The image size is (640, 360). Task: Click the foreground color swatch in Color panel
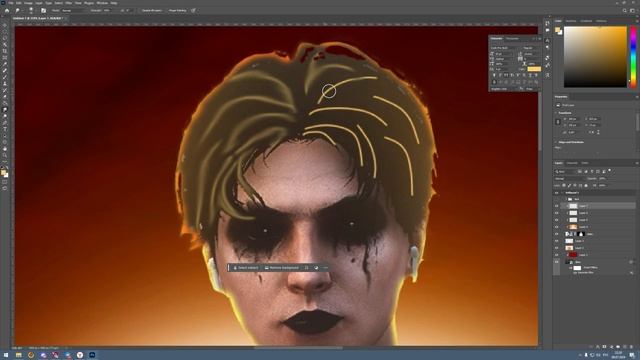pos(558,30)
